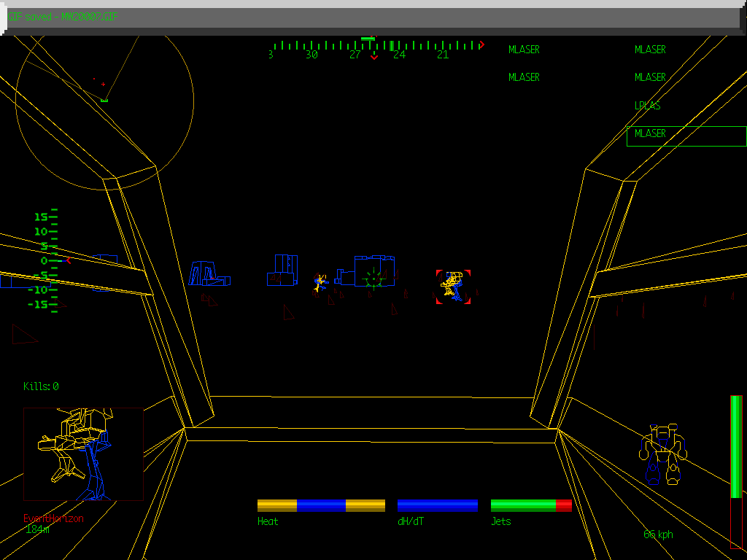Screen dimensions: 747x560
Task: Click the 66 kph speed readout
Action: [x=658, y=534]
